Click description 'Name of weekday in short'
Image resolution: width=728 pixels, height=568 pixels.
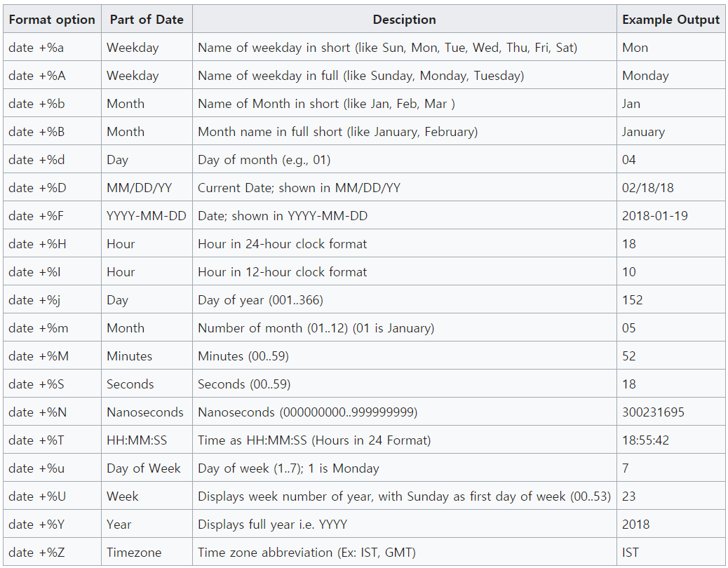click(274, 48)
